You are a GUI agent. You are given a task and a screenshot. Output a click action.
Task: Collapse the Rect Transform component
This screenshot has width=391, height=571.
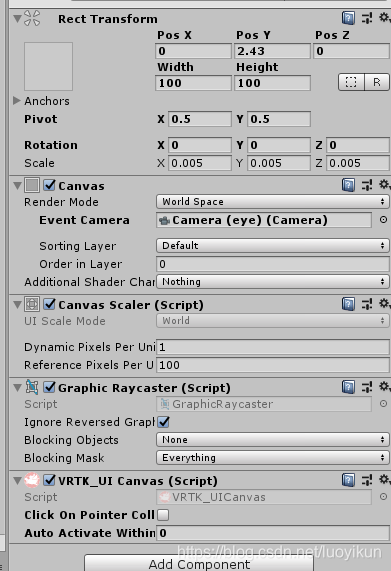(x=17, y=18)
